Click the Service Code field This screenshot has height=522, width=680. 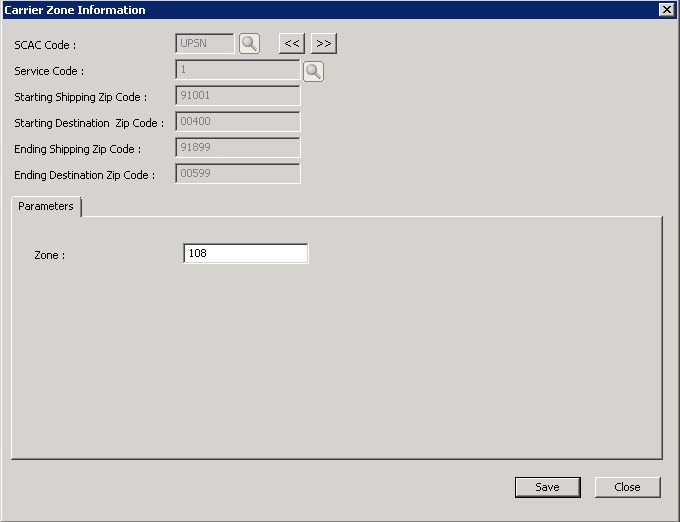pyautogui.click(x=237, y=70)
